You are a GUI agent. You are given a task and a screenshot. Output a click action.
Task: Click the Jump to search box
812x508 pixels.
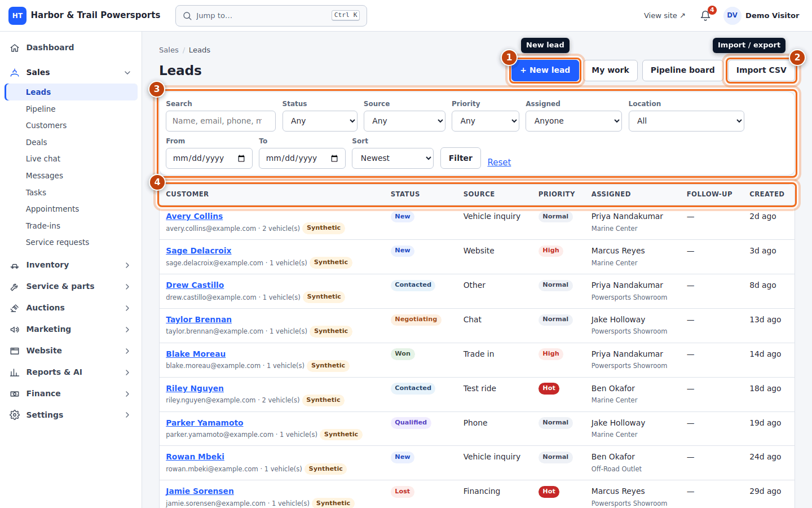(271, 16)
